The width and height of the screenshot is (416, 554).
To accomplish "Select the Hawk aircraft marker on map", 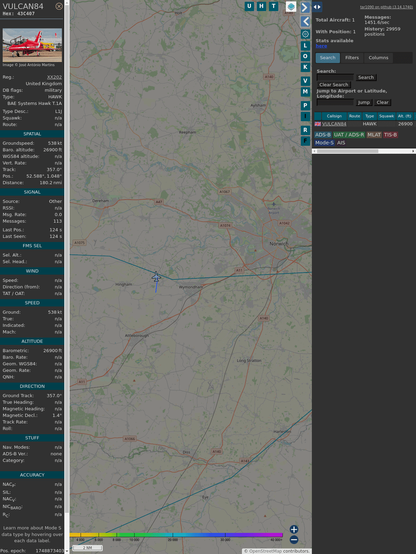I will click(156, 277).
